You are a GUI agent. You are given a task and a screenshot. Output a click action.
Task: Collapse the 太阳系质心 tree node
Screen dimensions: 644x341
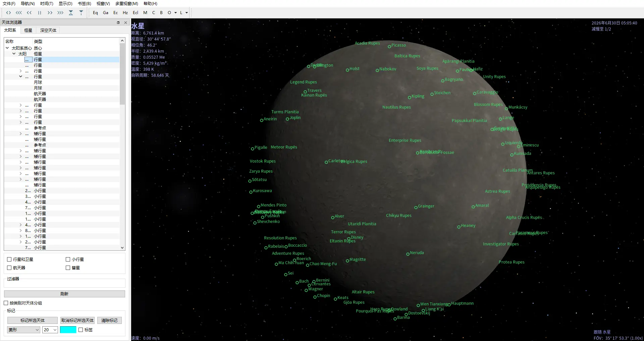click(x=7, y=48)
